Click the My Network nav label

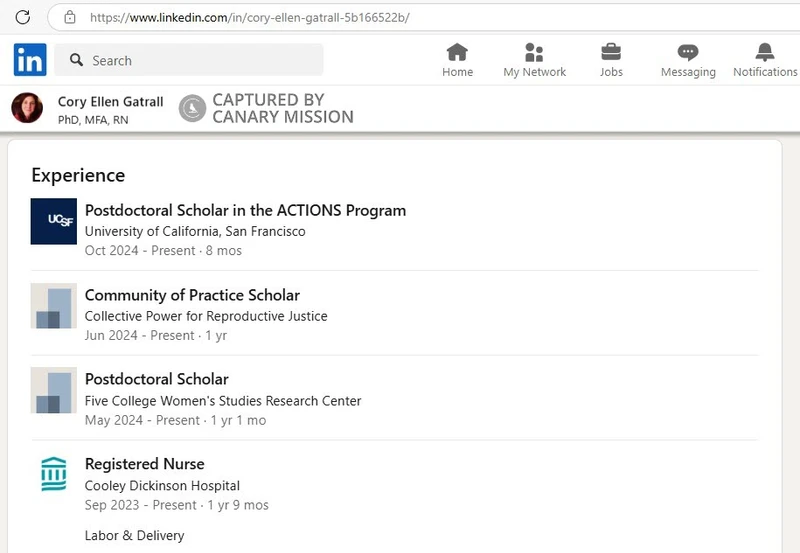pos(535,72)
